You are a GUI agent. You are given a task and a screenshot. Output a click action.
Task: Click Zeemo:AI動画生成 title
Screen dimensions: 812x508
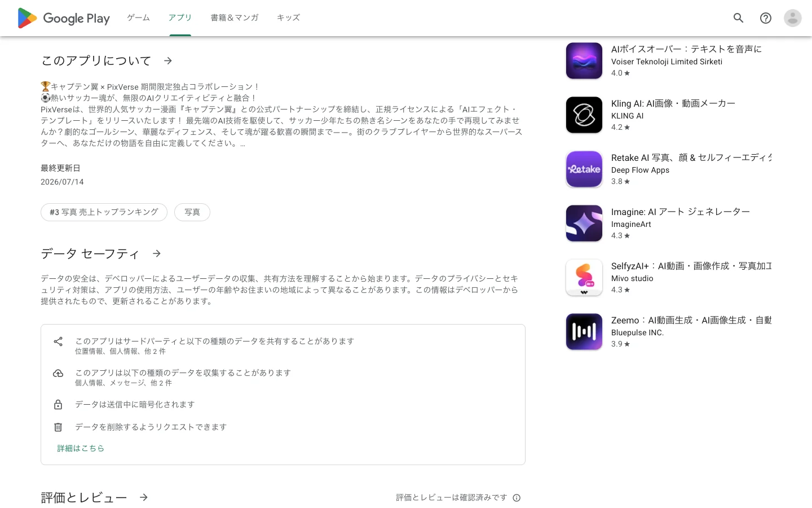click(691, 320)
